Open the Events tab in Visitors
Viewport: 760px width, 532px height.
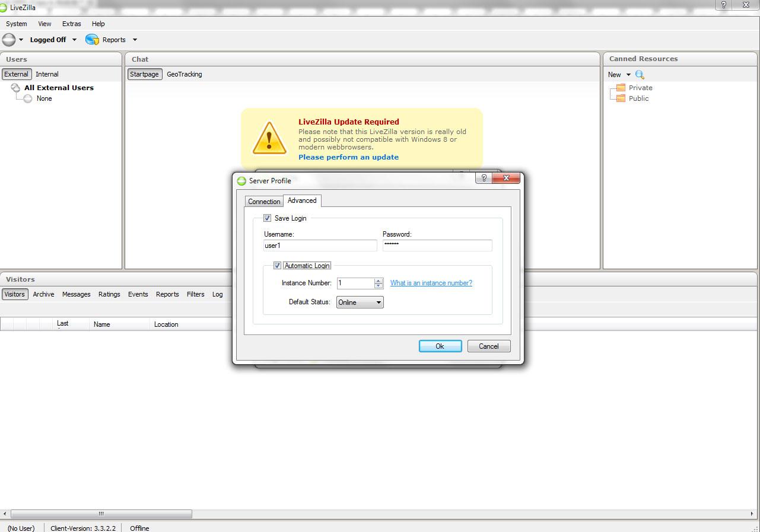pyautogui.click(x=138, y=294)
